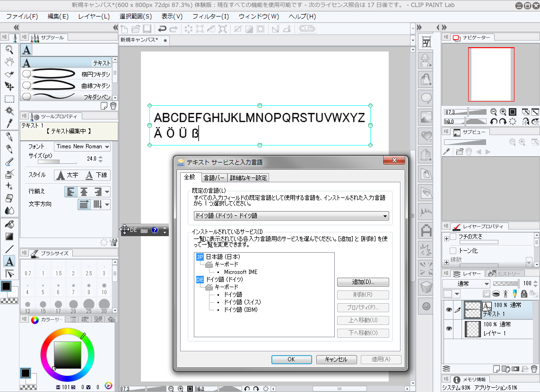Viewport: 540px width, 392px height.
Task: Enable the フチの太さ checkbox
Action: click(453, 237)
